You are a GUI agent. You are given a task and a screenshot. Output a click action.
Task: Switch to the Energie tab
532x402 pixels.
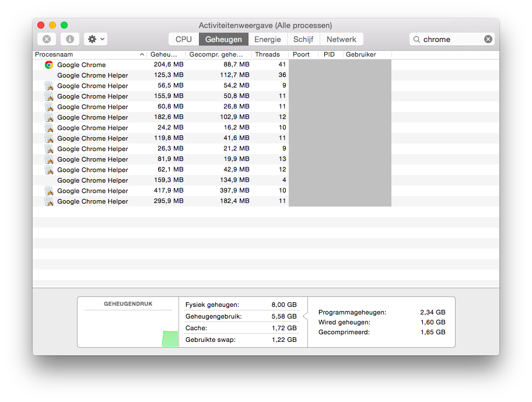click(x=268, y=39)
